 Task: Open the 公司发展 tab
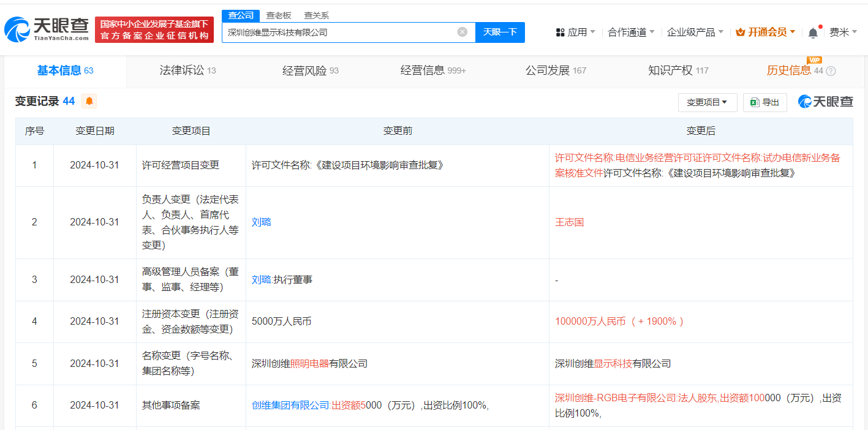556,70
